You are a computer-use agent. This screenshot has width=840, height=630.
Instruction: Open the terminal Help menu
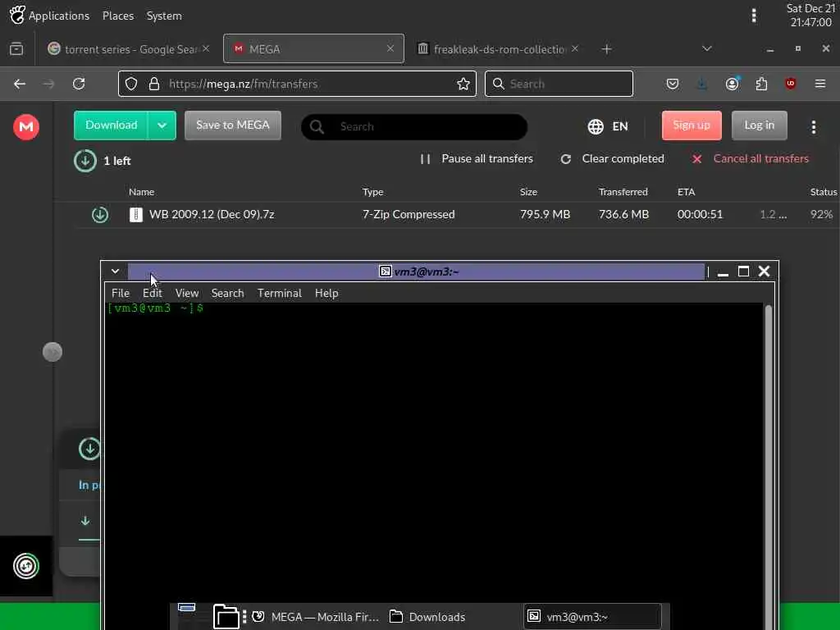tap(326, 293)
